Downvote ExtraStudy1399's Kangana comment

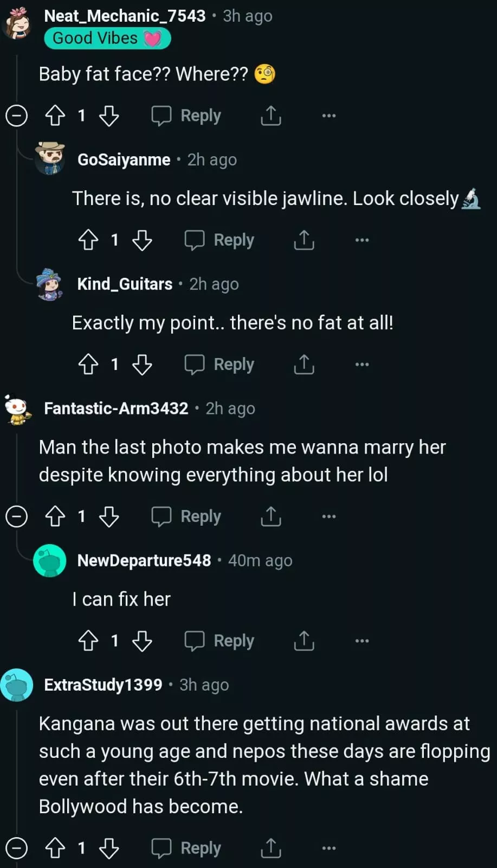pyautogui.click(x=109, y=848)
